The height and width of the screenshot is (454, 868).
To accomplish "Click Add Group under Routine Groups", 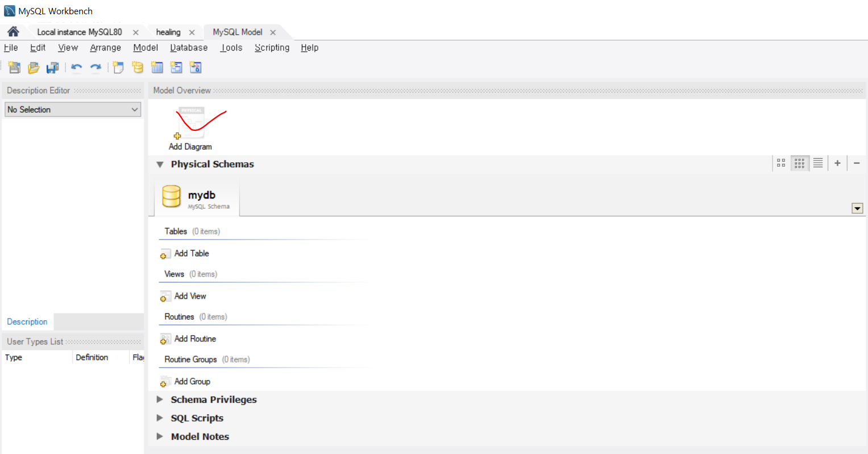I will [x=186, y=382].
